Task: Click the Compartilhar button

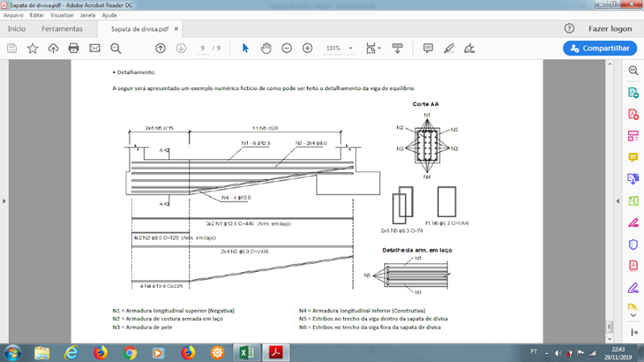Action: [600, 48]
